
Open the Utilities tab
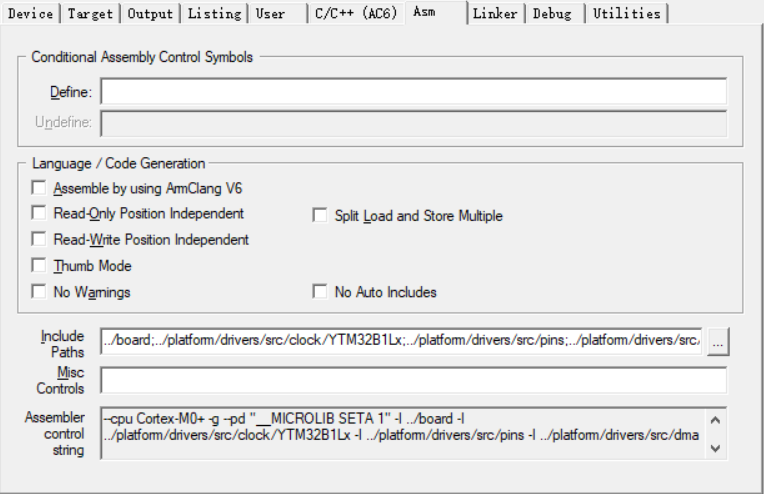626,14
